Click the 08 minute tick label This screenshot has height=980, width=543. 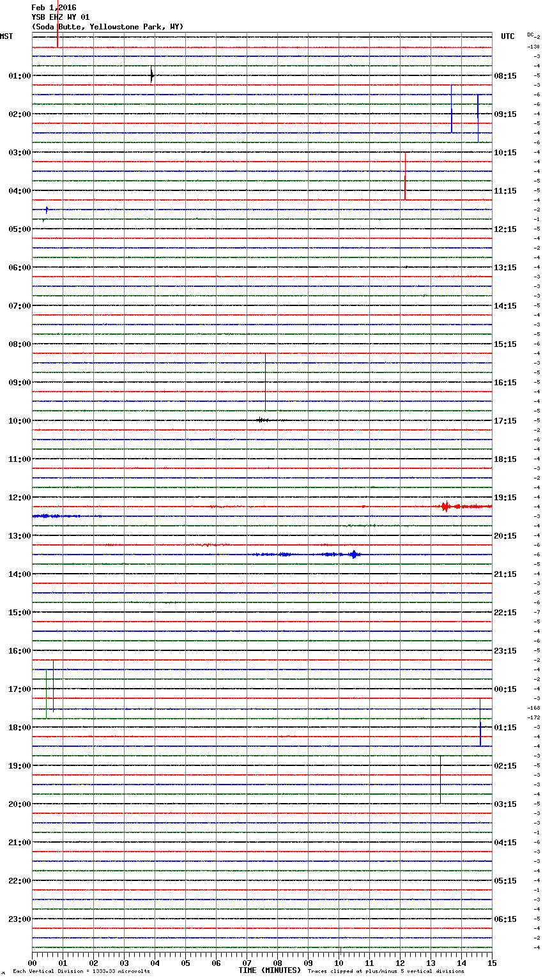click(277, 963)
